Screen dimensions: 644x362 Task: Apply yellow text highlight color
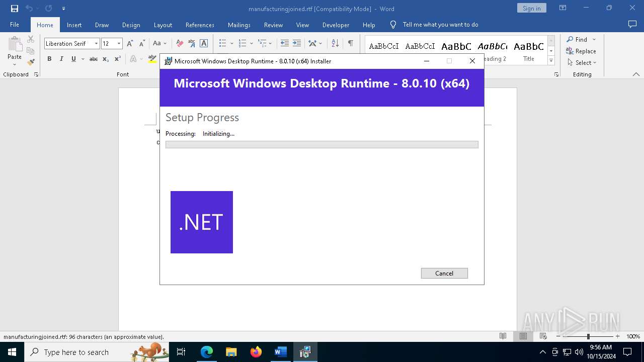[x=152, y=59]
